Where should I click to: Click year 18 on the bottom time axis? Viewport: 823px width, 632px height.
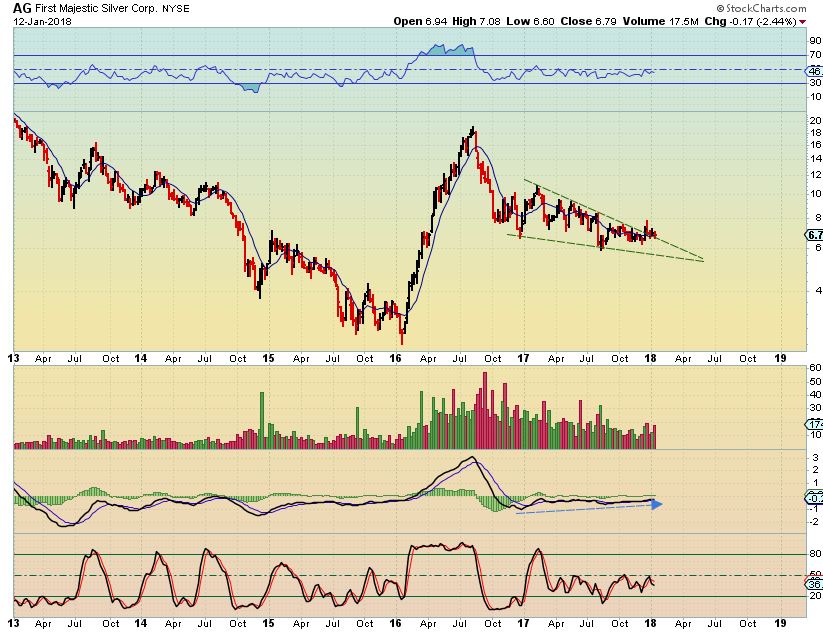pos(650,624)
